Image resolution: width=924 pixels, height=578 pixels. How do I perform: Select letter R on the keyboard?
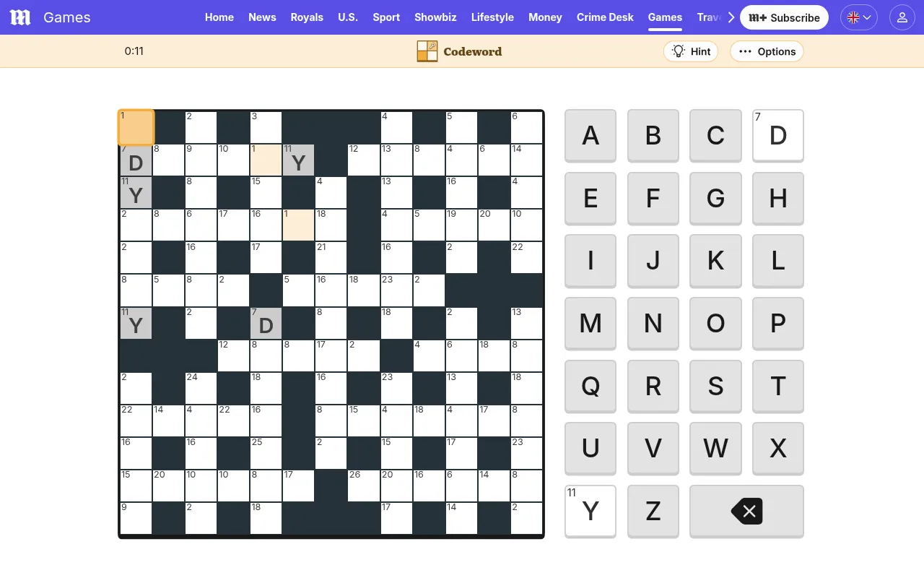(653, 387)
